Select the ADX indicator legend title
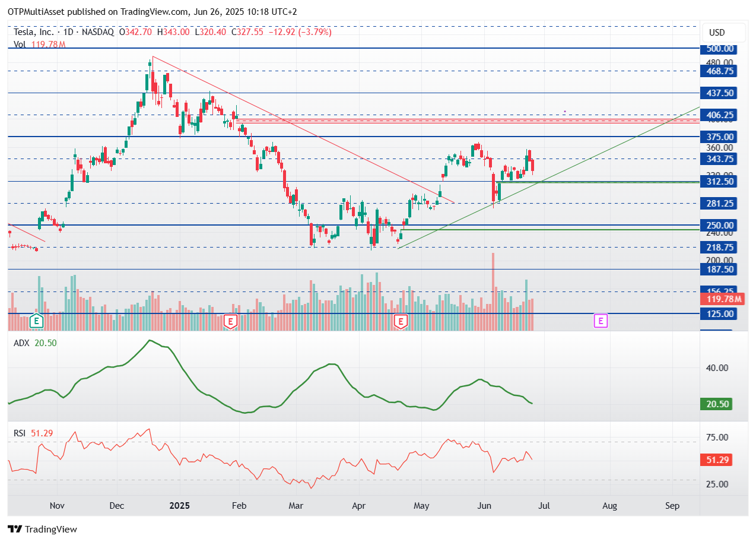 click(21, 343)
